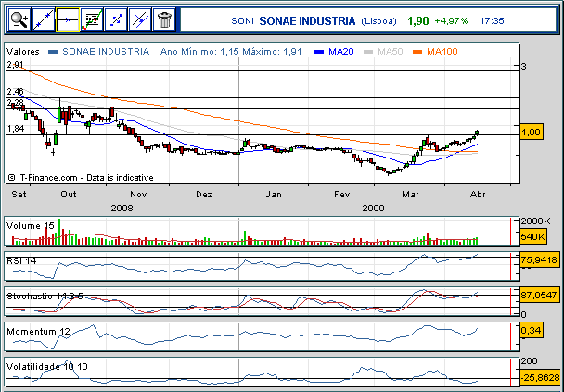Click the 2000K volume scale label
564x392 pixels.
click(535, 221)
